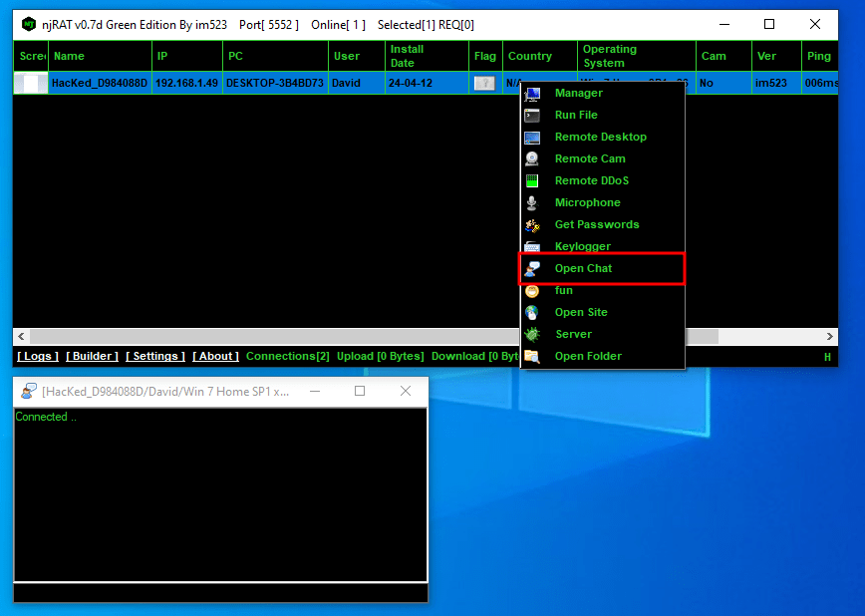
Task: Click the 24-04-12 install date cell
Action: pyautogui.click(x=427, y=83)
